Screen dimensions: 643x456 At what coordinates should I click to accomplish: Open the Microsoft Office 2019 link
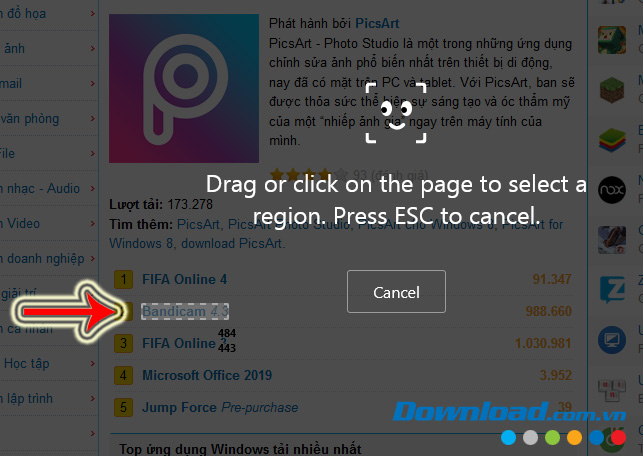click(207, 375)
